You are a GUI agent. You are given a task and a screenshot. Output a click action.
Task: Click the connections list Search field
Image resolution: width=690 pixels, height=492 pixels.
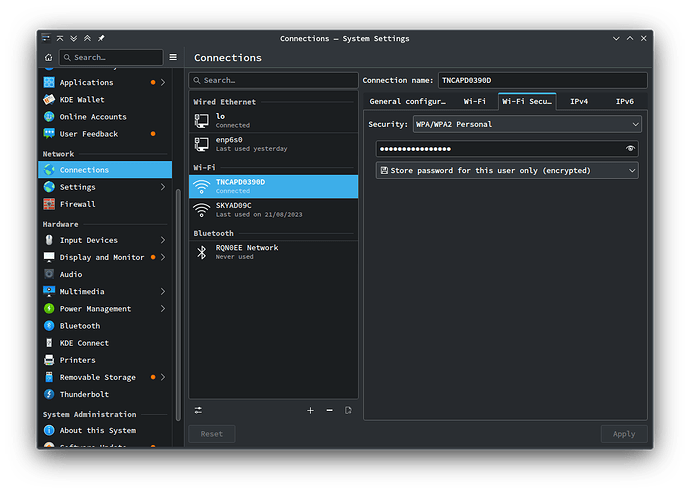(274, 81)
